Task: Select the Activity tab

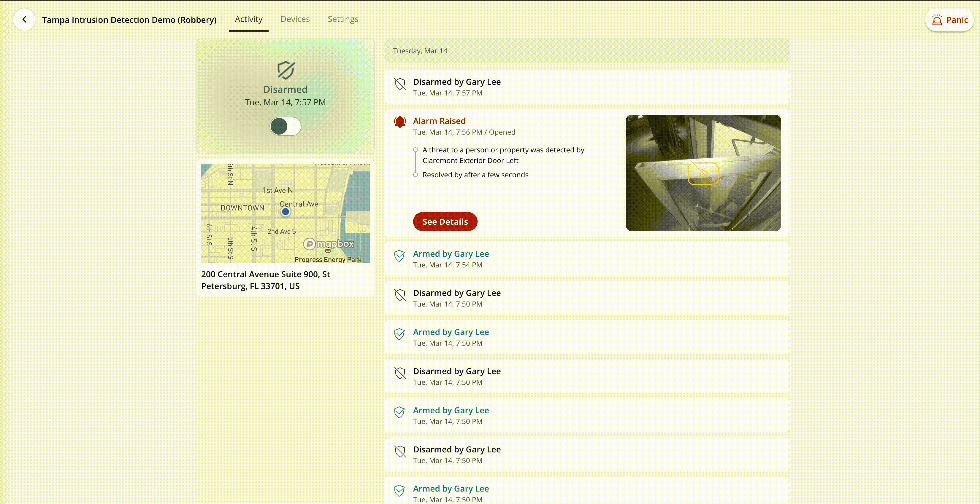Action: click(x=248, y=19)
